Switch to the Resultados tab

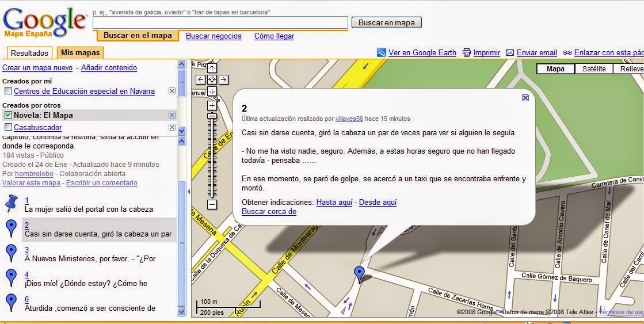coord(29,53)
